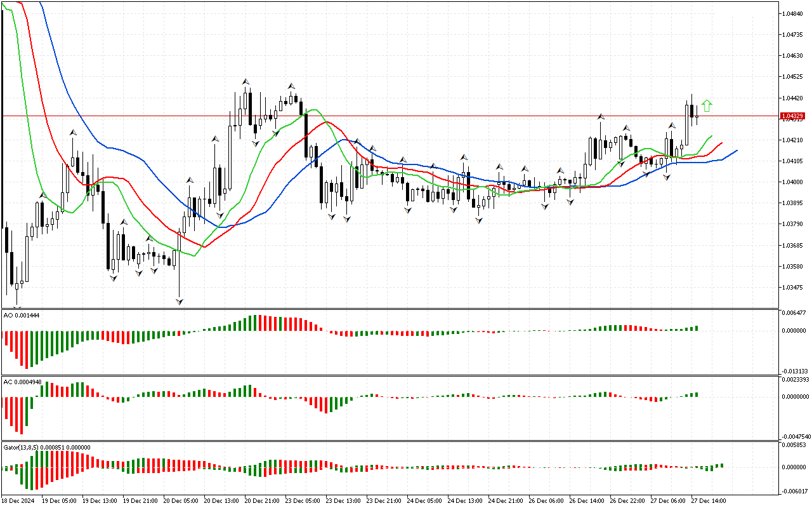Click the AC panel zero level 0.0000000
Screen dimensions: 812x508
pyautogui.click(x=796, y=397)
